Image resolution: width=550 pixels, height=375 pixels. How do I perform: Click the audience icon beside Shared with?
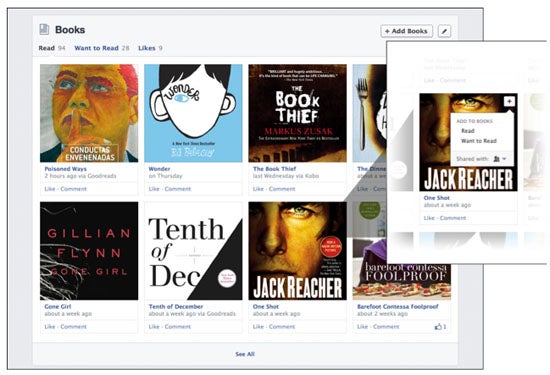click(496, 159)
